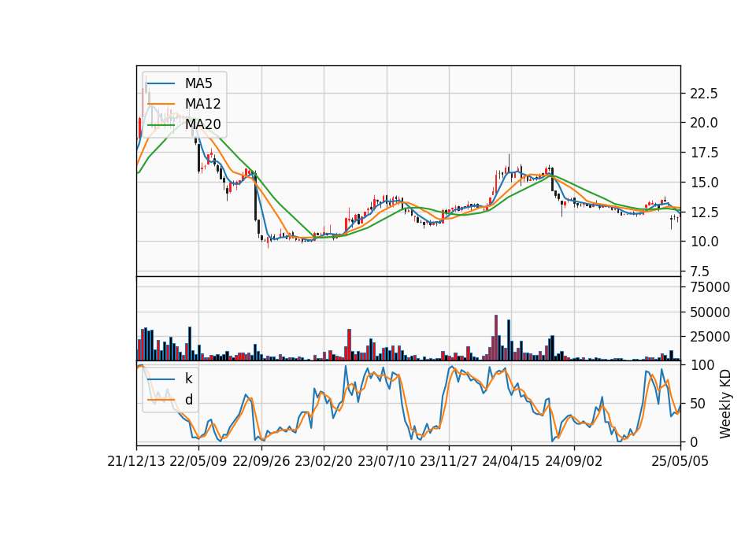This screenshot has height=543, width=756.
Task: Click the 22/05/09 date tick label
Action: click(198, 461)
